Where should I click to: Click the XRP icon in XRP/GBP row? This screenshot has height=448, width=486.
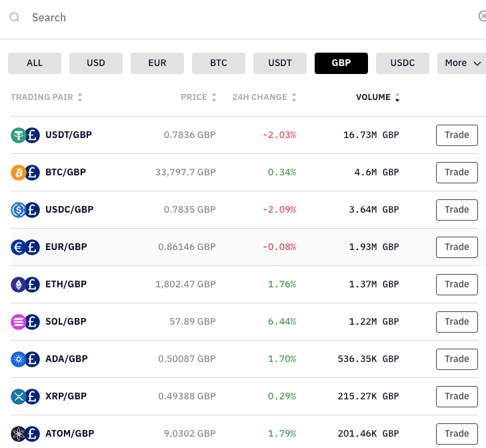18,397
